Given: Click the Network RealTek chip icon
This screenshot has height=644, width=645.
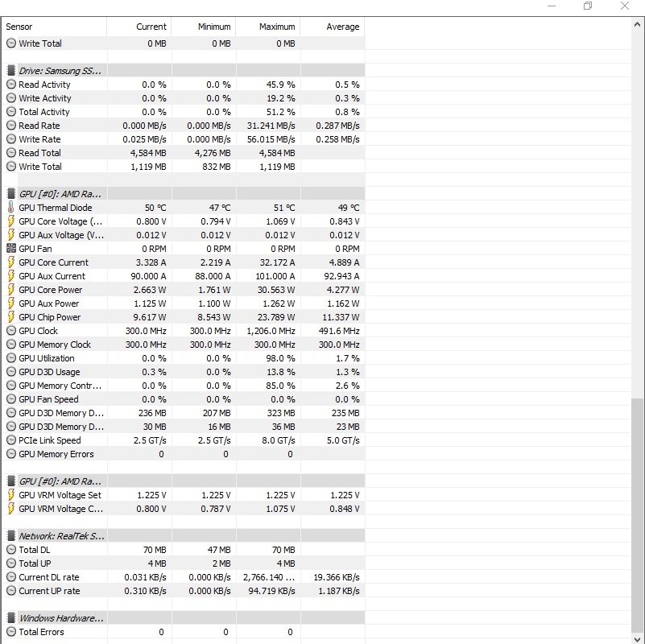Looking at the screenshot, I should pos(11,536).
